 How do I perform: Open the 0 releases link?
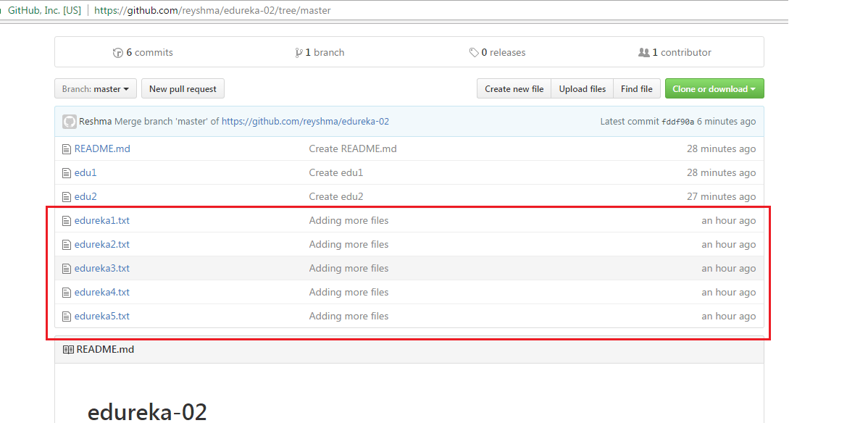point(498,53)
